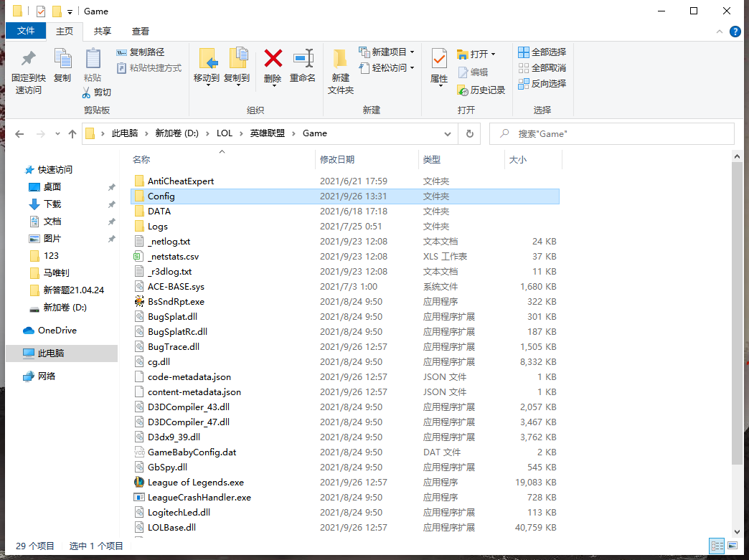Switch to Details view in the status bar
The image size is (749, 560).
click(x=717, y=545)
